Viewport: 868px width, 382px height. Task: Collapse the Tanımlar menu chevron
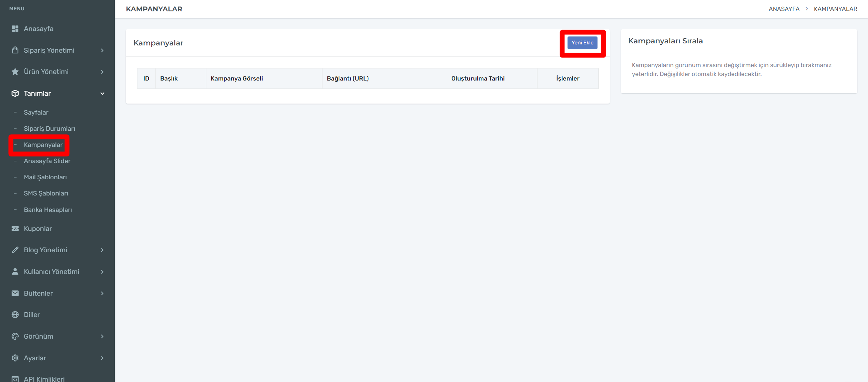pos(102,93)
